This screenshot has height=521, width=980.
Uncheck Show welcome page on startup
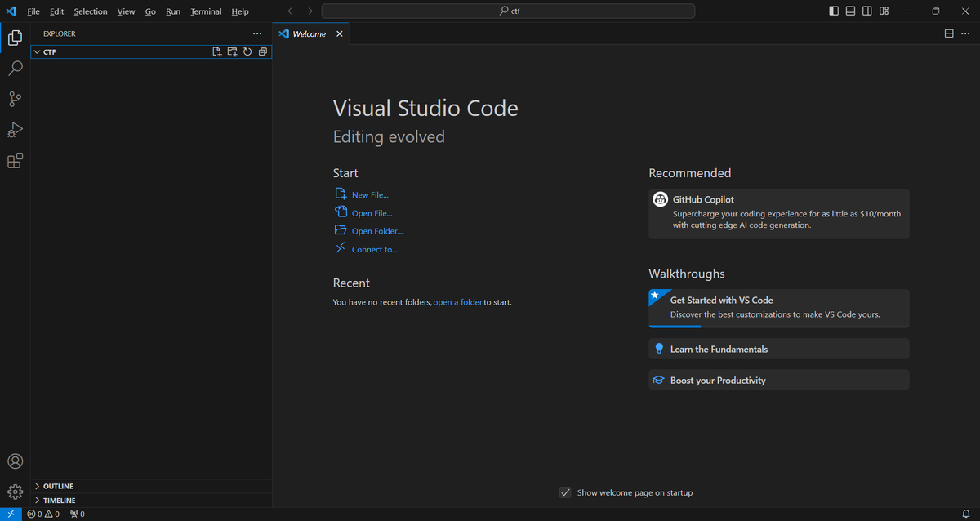tap(565, 492)
